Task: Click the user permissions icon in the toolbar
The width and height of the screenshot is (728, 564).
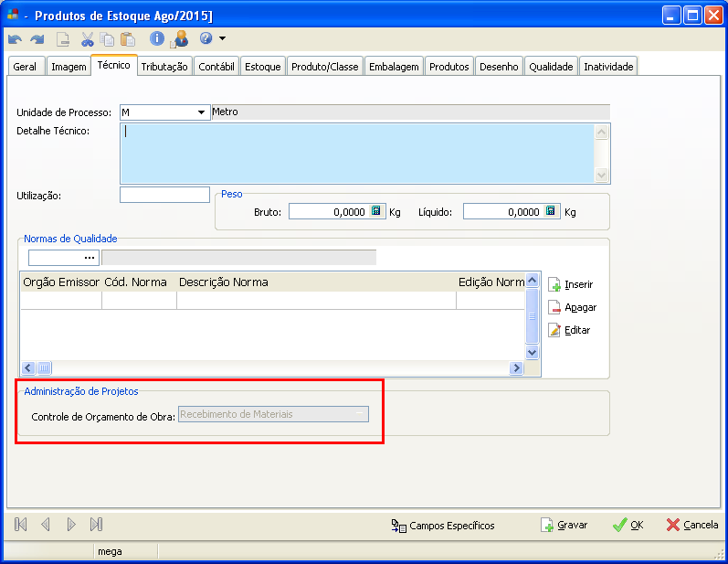Action: click(x=180, y=39)
